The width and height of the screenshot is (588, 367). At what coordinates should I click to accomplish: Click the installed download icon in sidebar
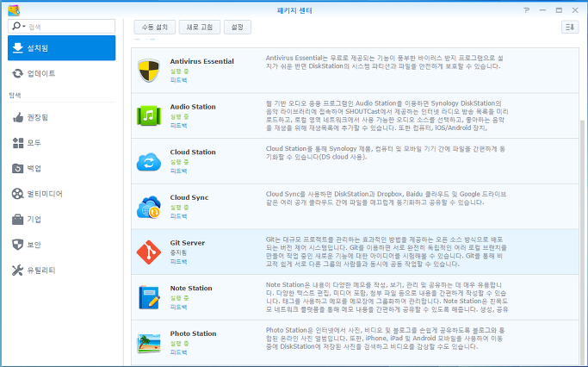[x=17, y=48]
